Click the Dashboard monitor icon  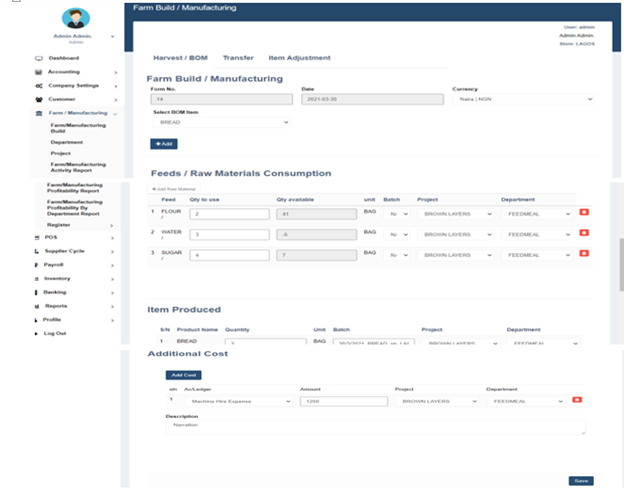click(x=39, y=58)
